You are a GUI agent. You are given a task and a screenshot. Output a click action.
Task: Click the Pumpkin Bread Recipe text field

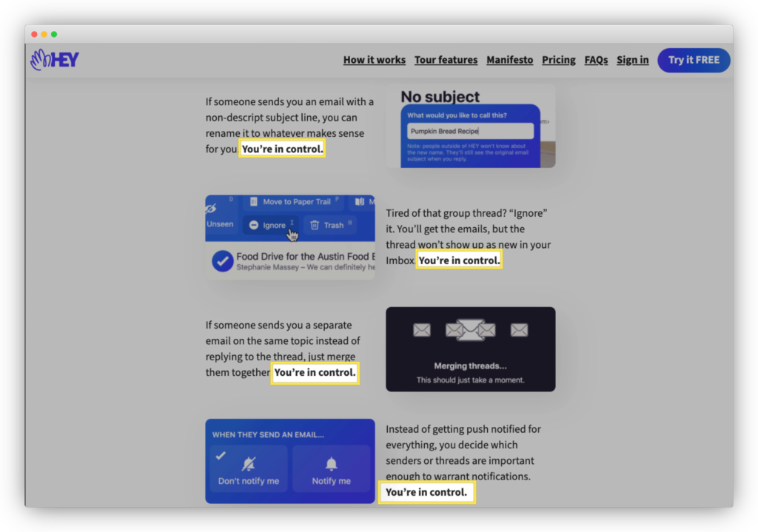point(470,131)
